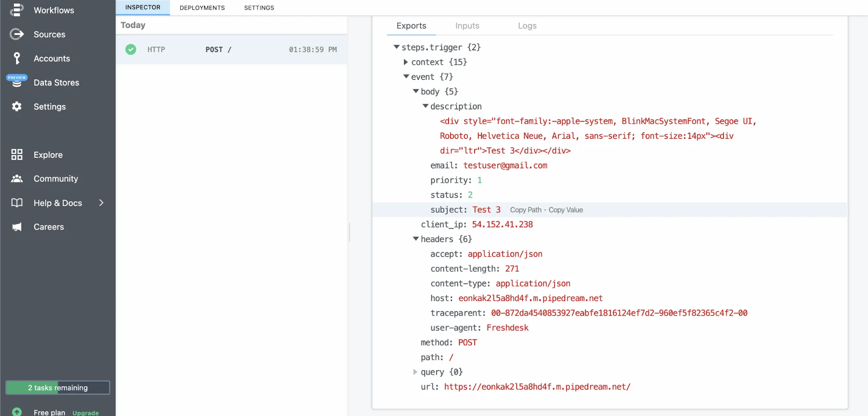This screenshot has width=868, height=416.
Task: Click Copy Path for subject
Action: (525, 210)
